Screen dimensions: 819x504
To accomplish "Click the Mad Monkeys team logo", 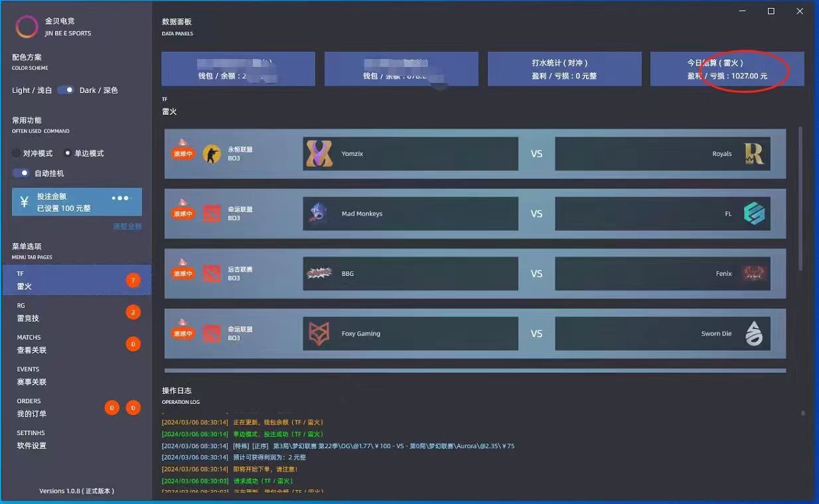I will pyautogui.click(x=319, y=214).
